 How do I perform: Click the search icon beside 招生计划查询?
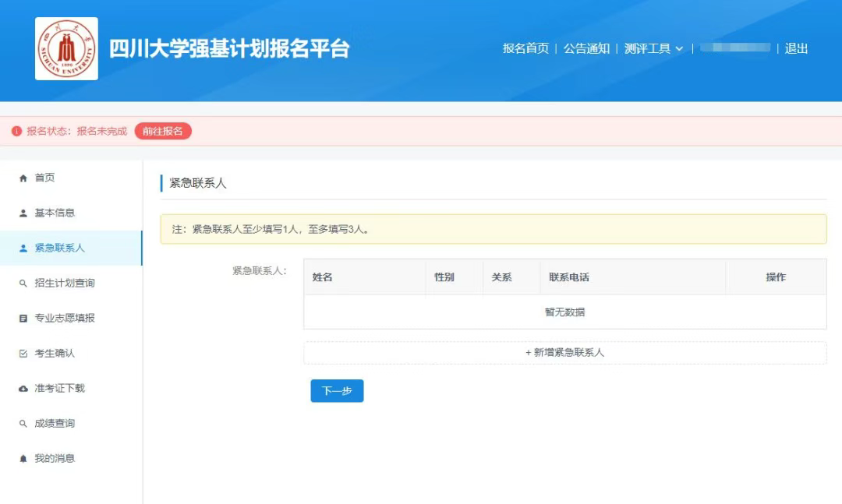click(x=23, y=284)
